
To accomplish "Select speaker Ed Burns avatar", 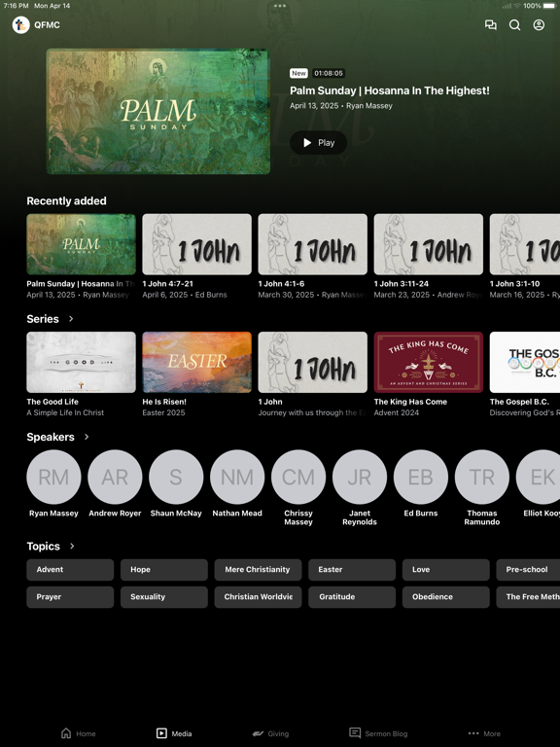I will pyautogui.click(x=421, y=477).
